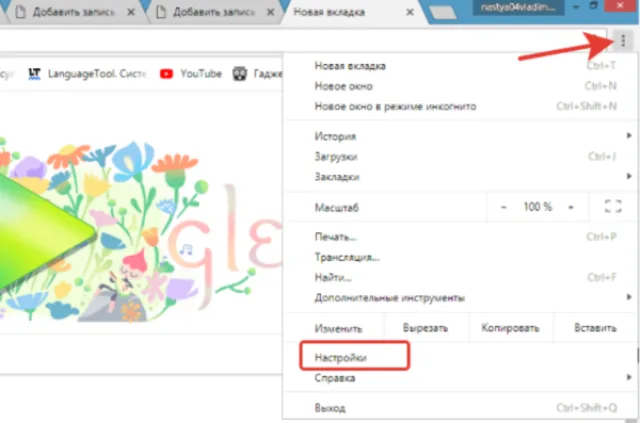Viewport: 640px width, 423px height.
Task: Switch to the second 'Добавить запись' tab
Action: tap(214, 12)
